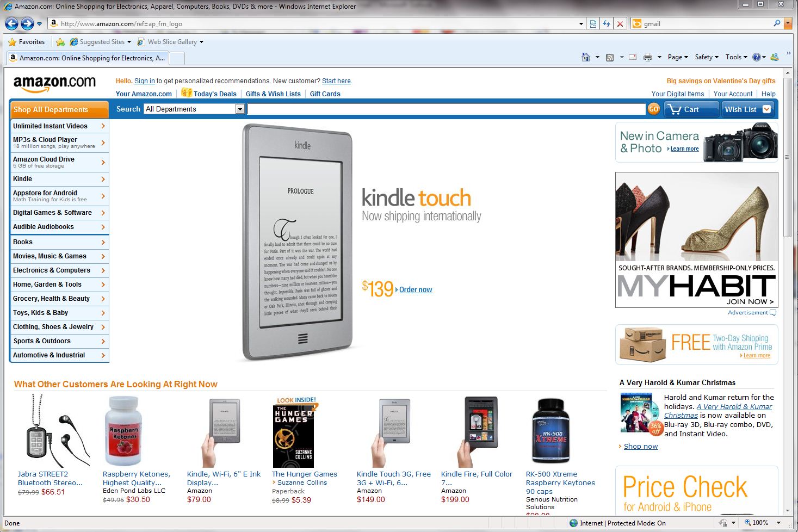The width and height of the screenshot is (798, 532).
Task: Click the Amazon search text field
Action: point(446,109)
